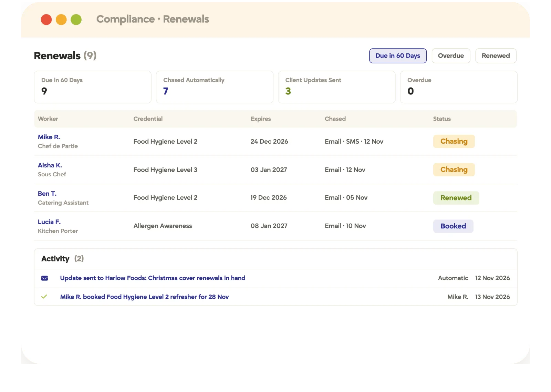Click the red window close dot

point(46,20)
